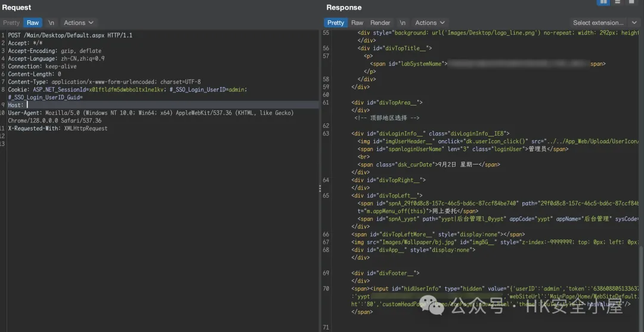
Task: Click the Connection: keep-alive header
Action: (42, 67)
